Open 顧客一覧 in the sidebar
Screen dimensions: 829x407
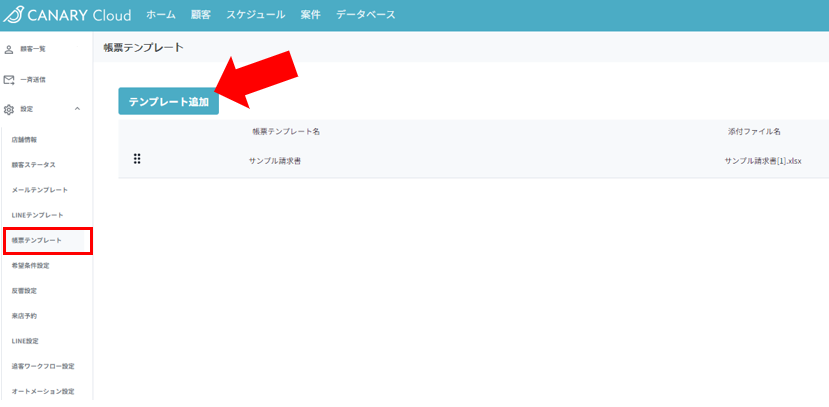coord(33,49)
